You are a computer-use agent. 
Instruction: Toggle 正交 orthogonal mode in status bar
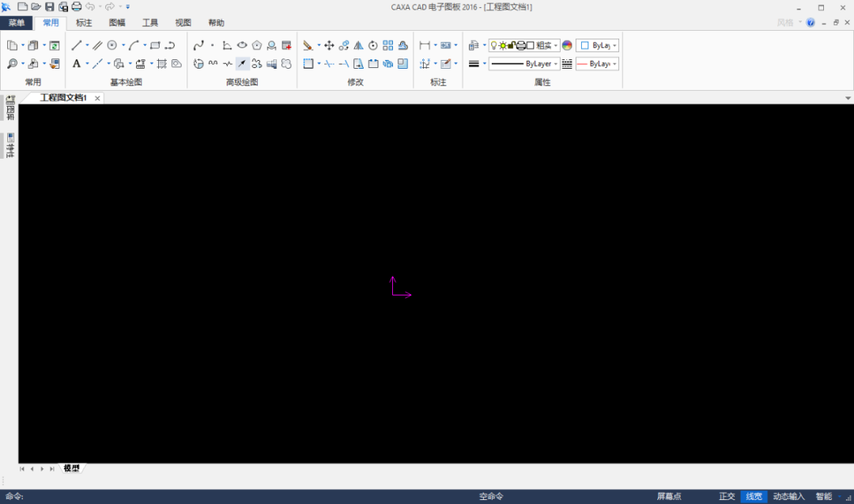coord(727,497)
